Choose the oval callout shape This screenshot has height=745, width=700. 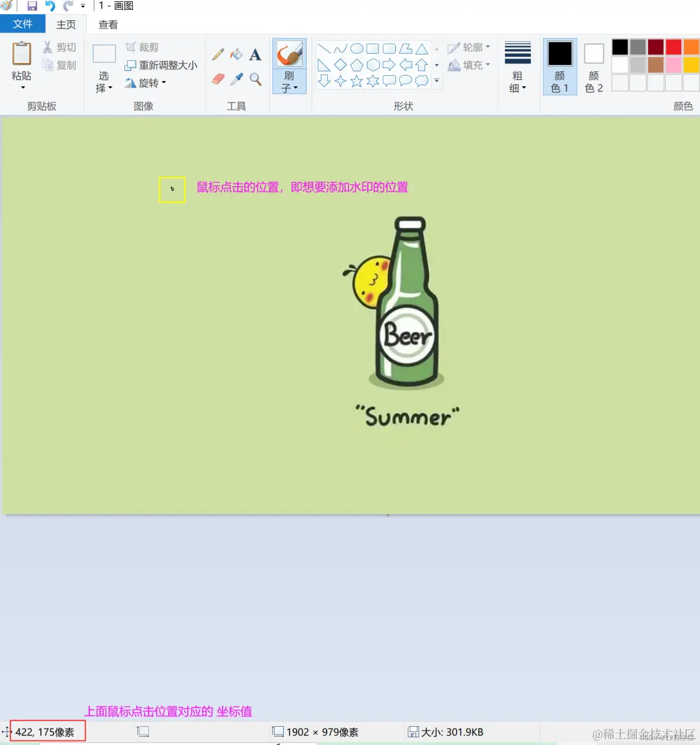pos(406,81)
